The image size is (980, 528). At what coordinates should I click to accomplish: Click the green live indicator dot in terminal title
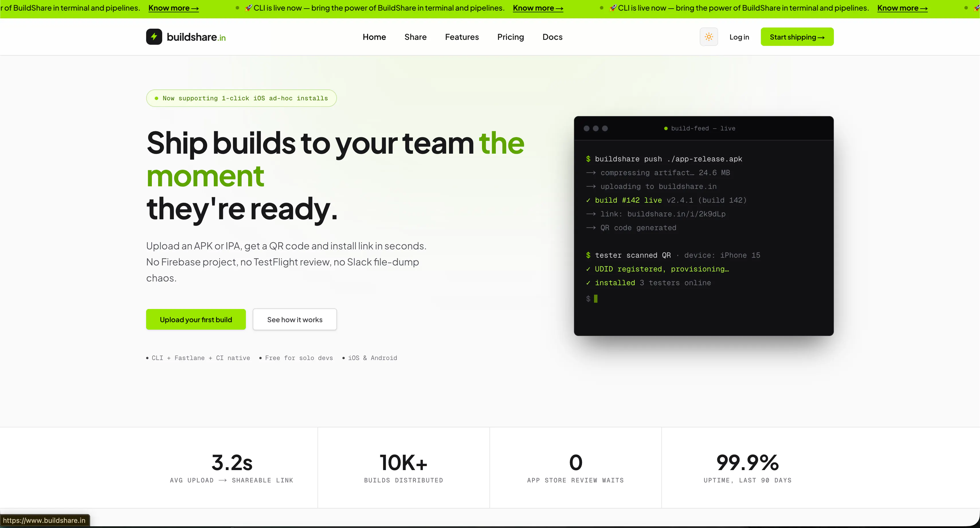[666, 128]
